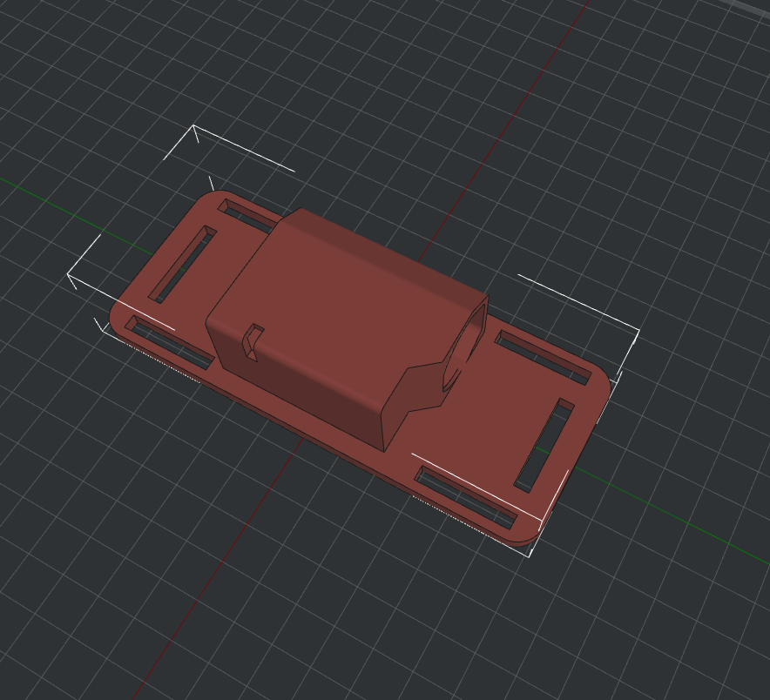The height and width of the screenshot is (700, 770).
Task: Click the circular opening on the housing end
Action: [464, 347]
